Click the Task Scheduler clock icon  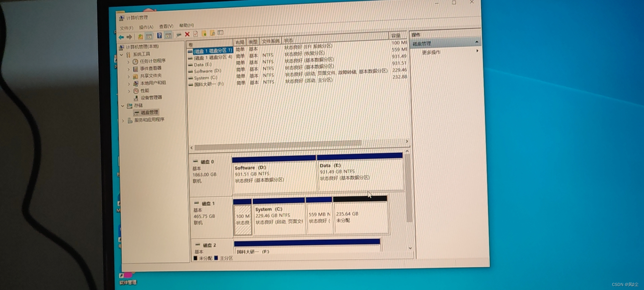click(x=135, y=61)
